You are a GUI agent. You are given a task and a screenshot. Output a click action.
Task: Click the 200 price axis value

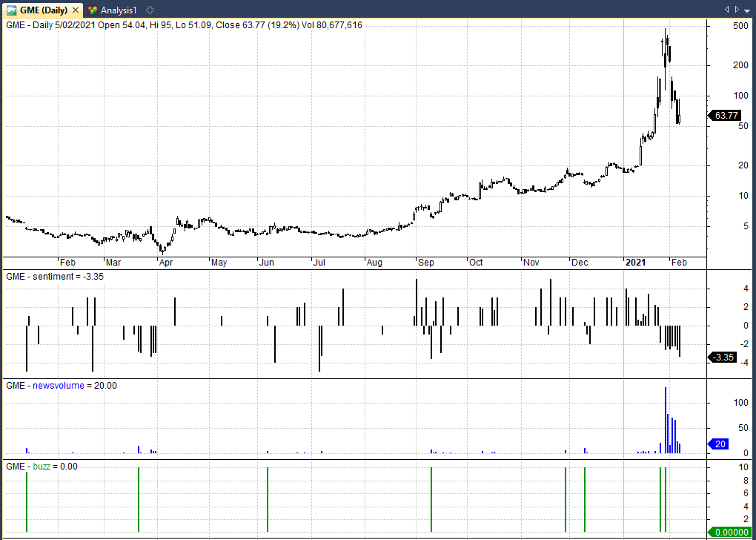coord(741,65)
